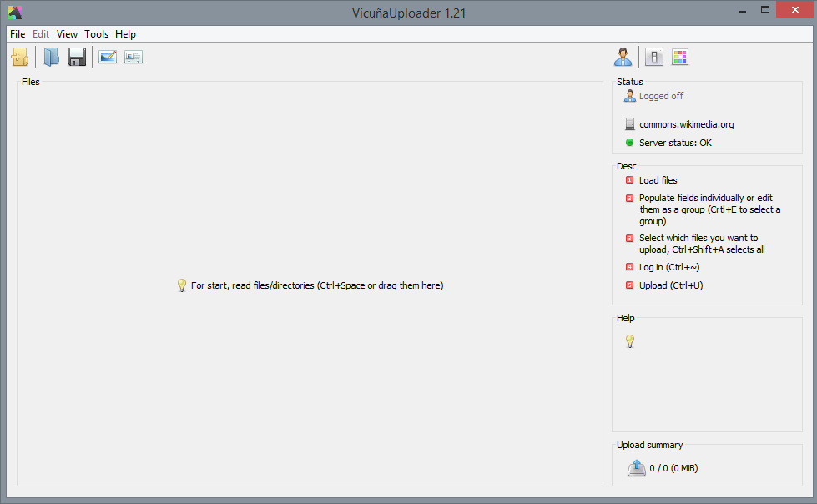Click the lightbulb icon in Files area

[182, 285]
